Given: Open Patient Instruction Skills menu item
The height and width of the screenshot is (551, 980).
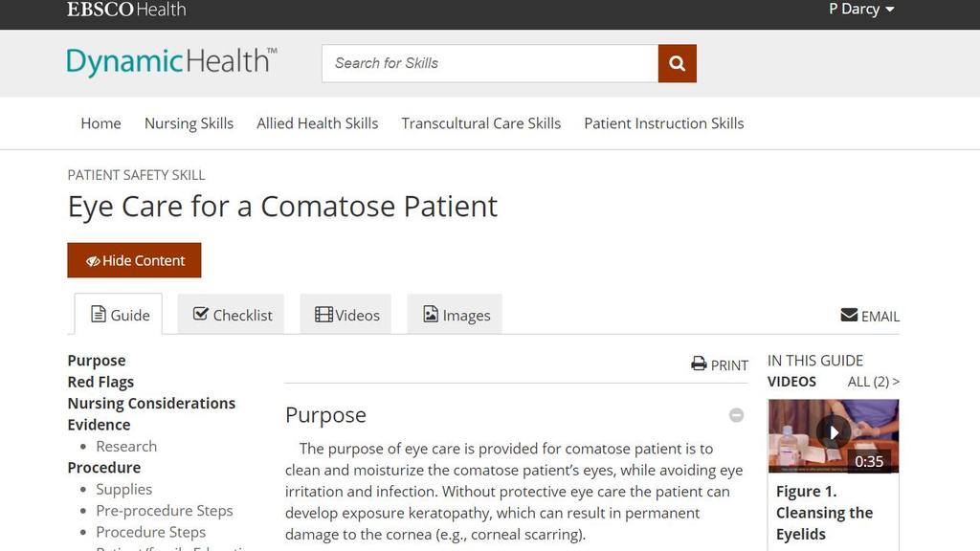Looking at the screenshot, I should point(664,123).
